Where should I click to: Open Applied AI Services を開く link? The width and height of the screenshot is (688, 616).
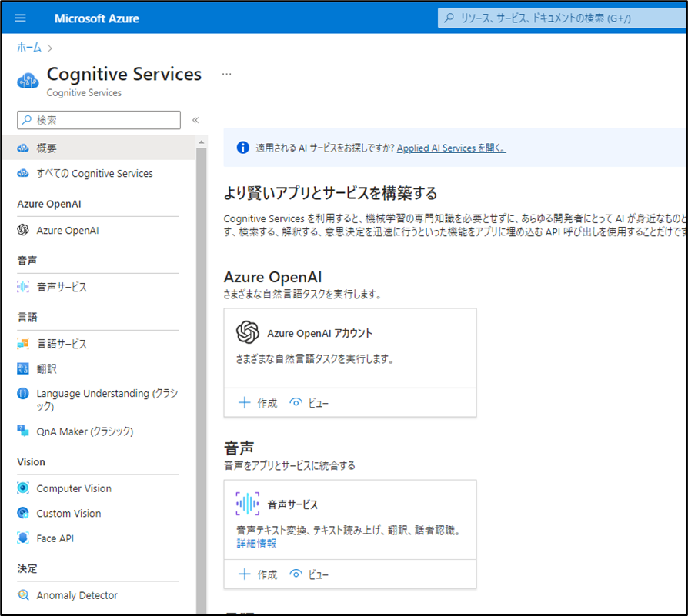pyautogui.click(x=451, y=148)
